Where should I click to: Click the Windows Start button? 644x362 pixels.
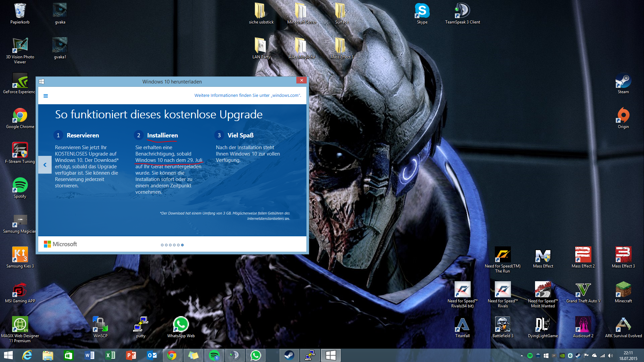[x=8, y=355]
